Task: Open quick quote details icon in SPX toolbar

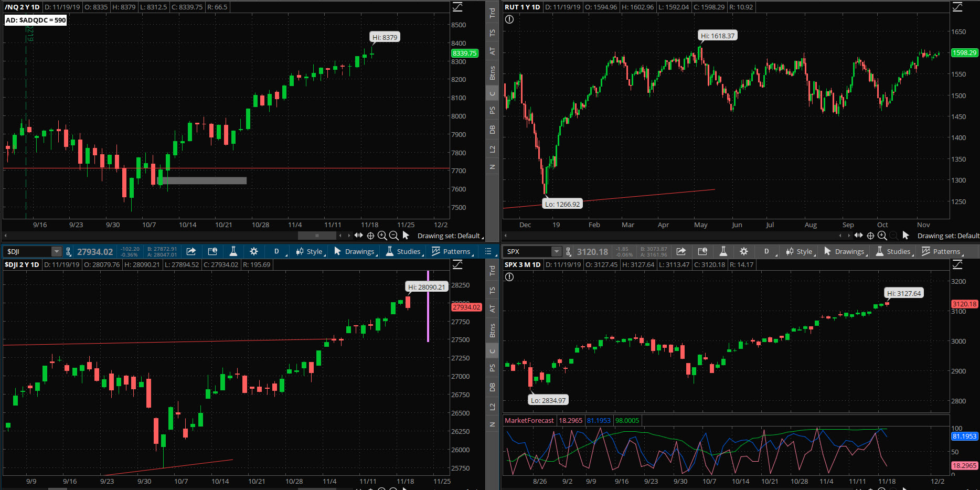Action: click(702, 251)
